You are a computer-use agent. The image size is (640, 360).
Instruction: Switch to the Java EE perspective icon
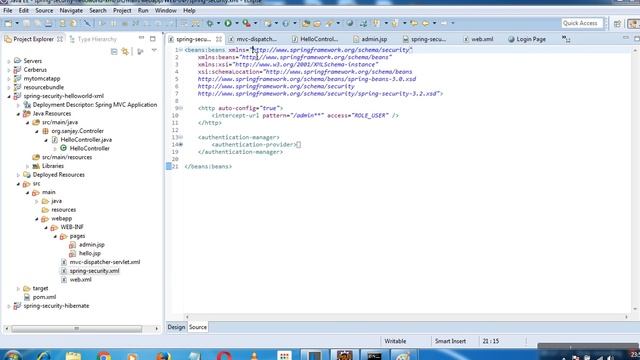tap(633, 24)
